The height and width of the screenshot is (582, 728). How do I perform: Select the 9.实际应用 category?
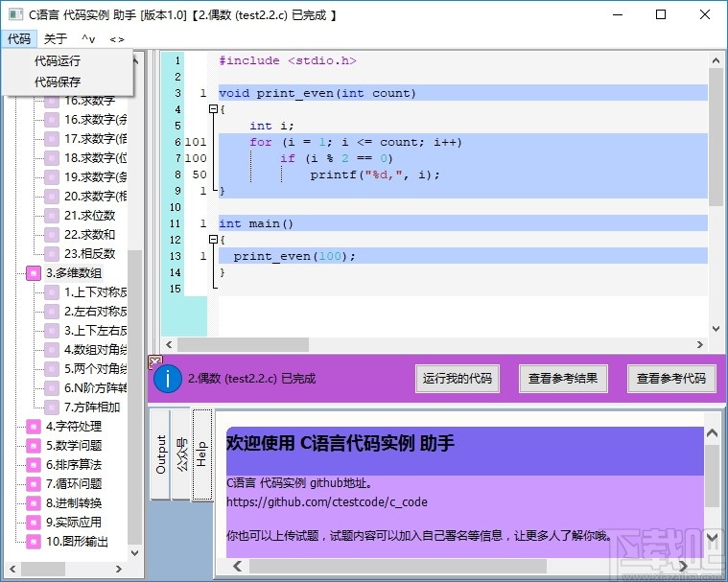[x=74, y=523]
